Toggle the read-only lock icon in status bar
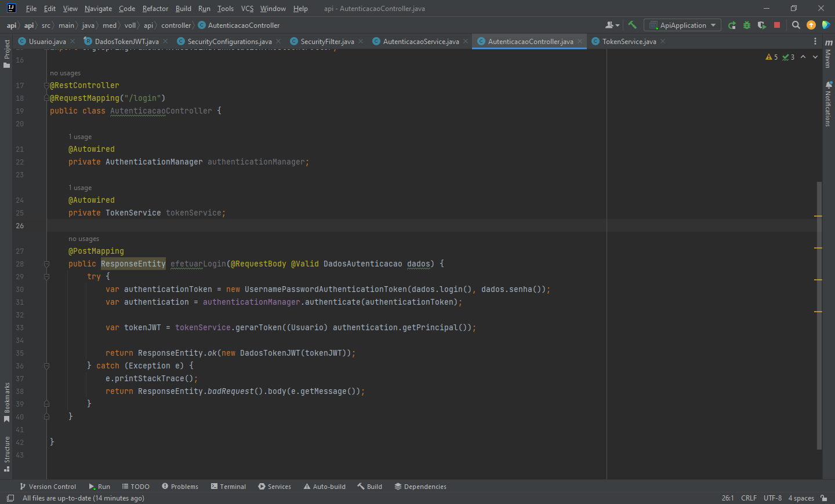 point(824,498)
